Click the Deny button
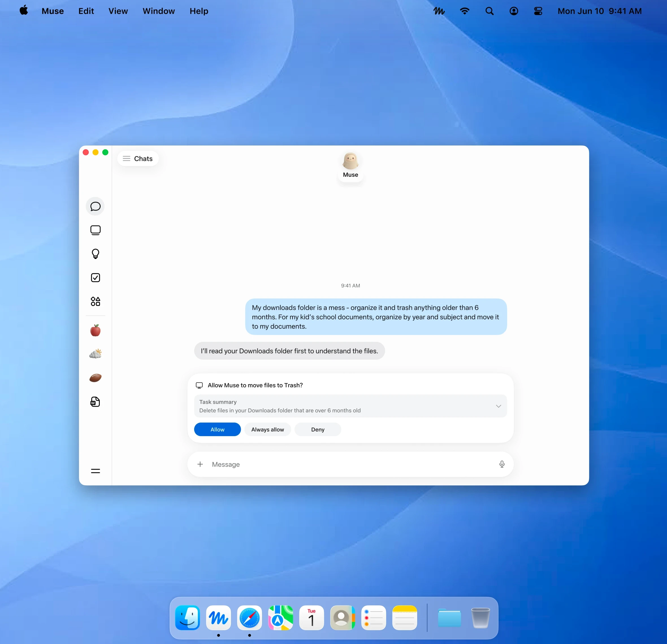667x644 pixels. coord(318,429)
